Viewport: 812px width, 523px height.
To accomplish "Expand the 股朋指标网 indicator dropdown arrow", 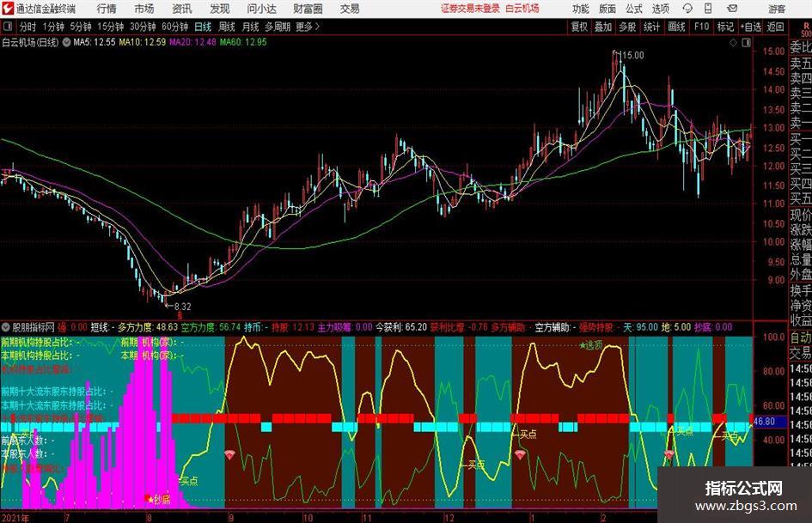I will 6,327.
